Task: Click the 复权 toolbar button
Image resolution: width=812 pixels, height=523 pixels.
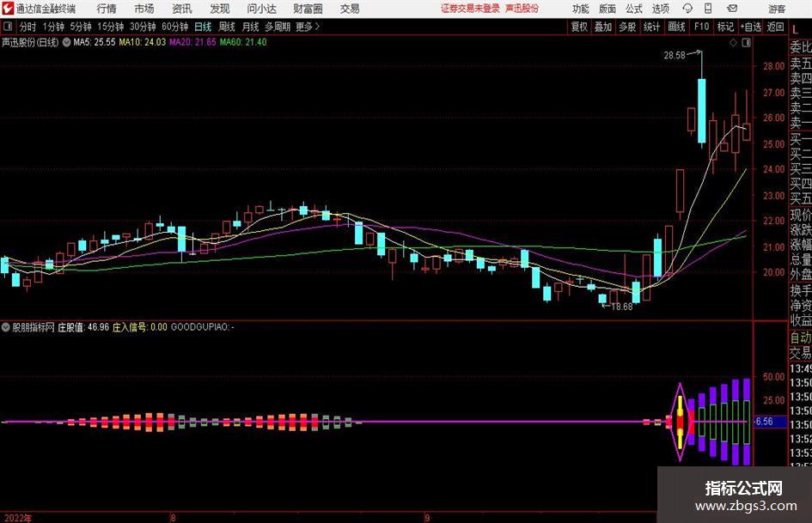Action: click(579, 27)
